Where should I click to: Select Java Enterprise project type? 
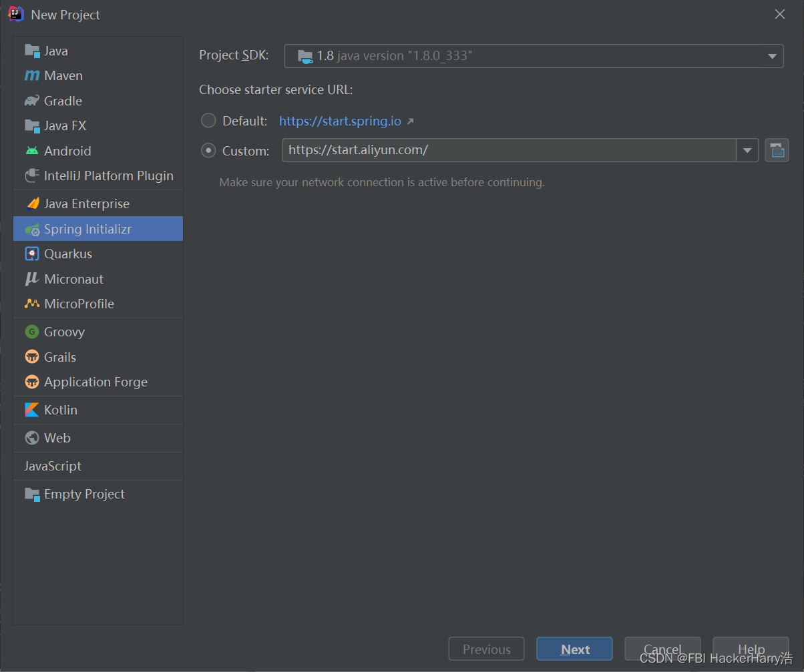(86, 204)
